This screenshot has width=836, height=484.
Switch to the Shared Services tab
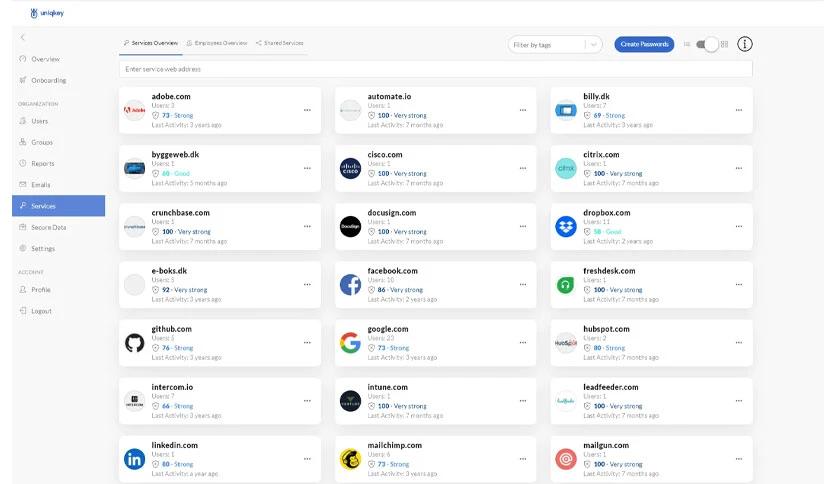point(279,43)
